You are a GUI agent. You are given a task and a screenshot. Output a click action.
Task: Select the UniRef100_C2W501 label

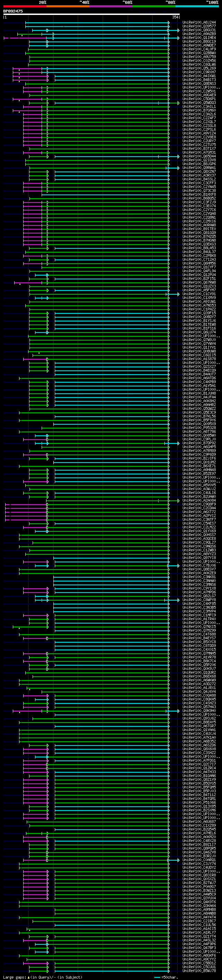(199, 91)
